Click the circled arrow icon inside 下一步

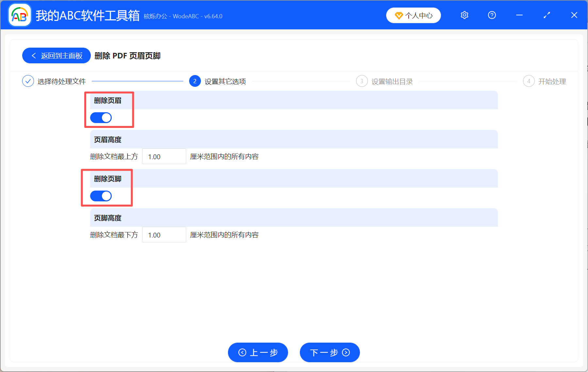[x=345, y=353]
